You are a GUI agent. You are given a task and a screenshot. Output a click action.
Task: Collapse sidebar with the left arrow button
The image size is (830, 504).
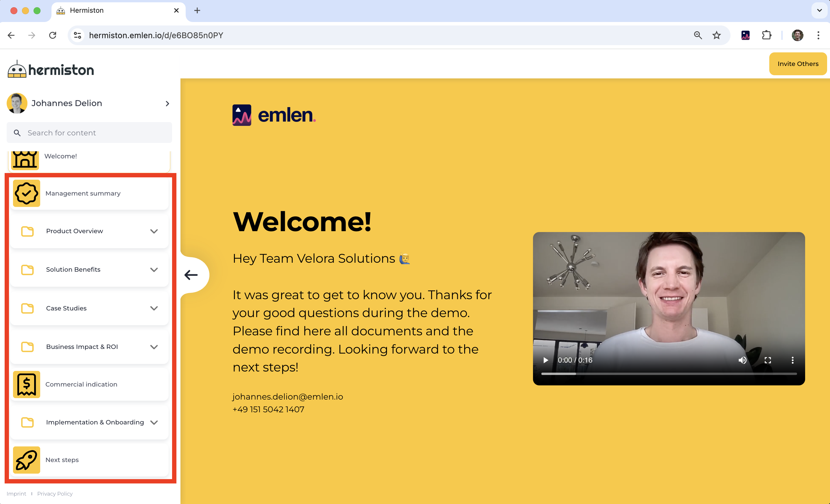(191, 275)
